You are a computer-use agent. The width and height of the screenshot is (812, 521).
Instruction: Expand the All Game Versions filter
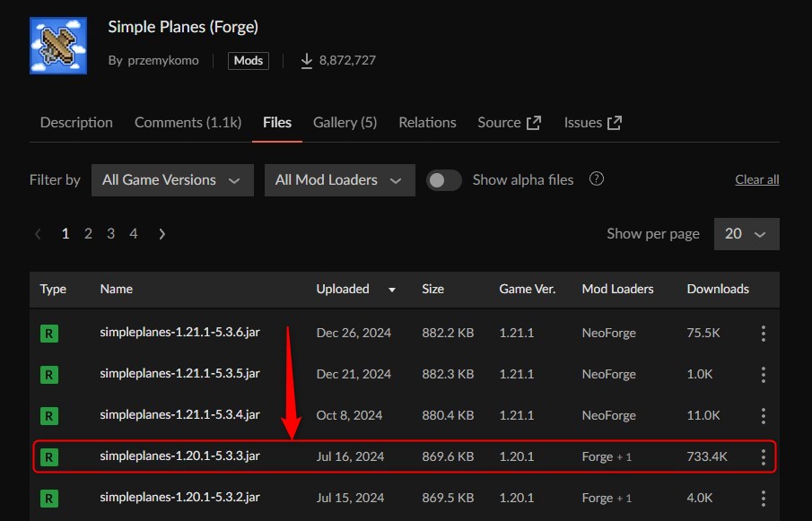(172, 180)
